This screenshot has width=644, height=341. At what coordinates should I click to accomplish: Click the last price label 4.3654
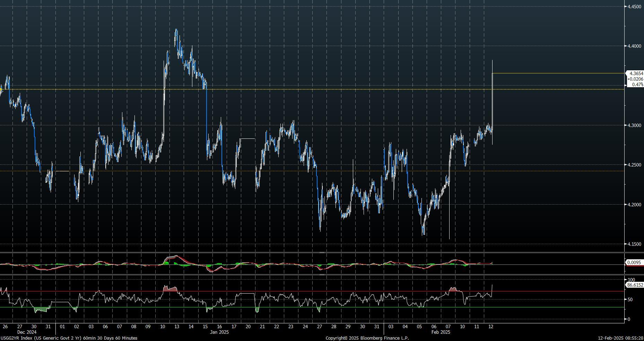636,73
